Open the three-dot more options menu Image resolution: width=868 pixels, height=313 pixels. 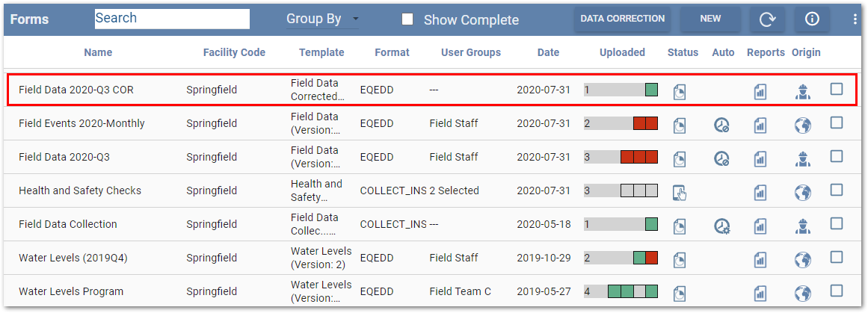click(x=855, y=19)
